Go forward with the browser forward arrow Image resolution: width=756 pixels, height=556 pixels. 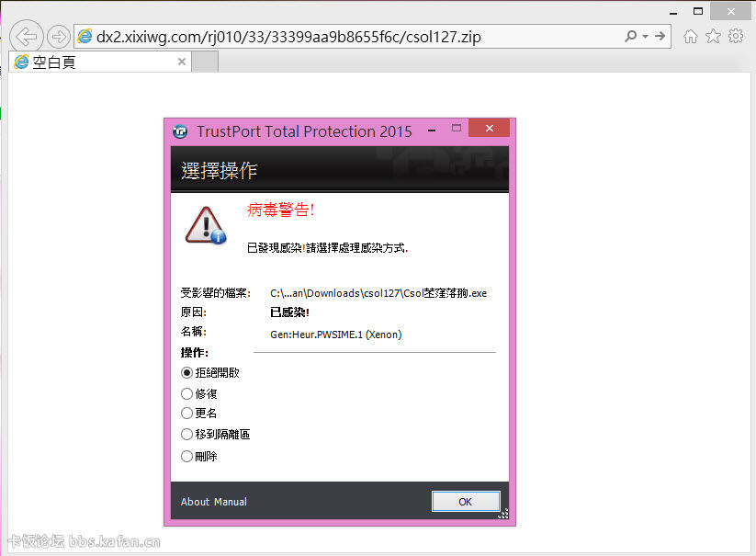click(59, 37)
